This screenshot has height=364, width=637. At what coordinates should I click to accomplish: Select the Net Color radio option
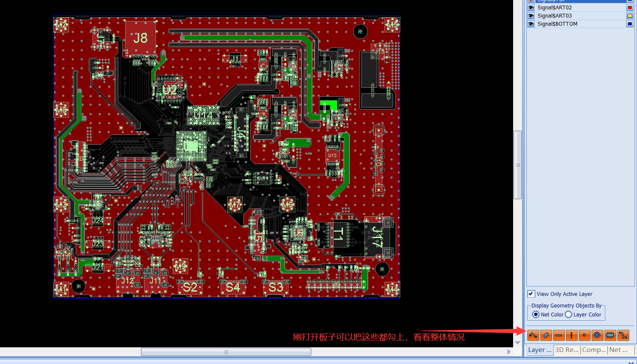[536, 314]
